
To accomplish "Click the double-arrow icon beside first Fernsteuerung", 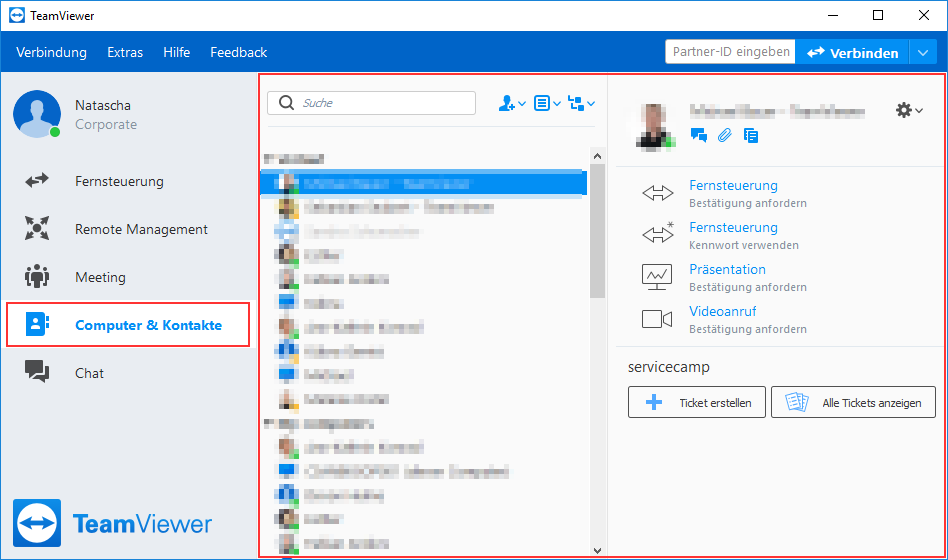I will (x=657, y=194).
